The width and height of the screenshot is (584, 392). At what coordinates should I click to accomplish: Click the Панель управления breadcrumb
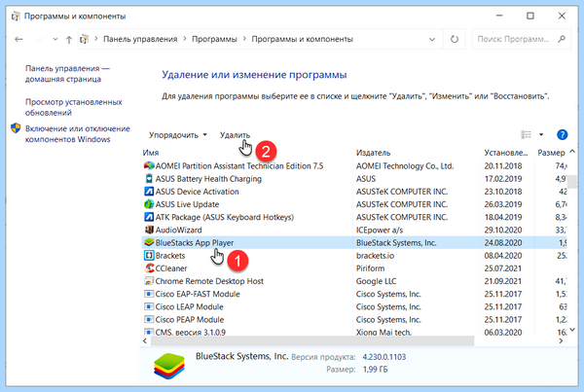click(x=140, y=39)
